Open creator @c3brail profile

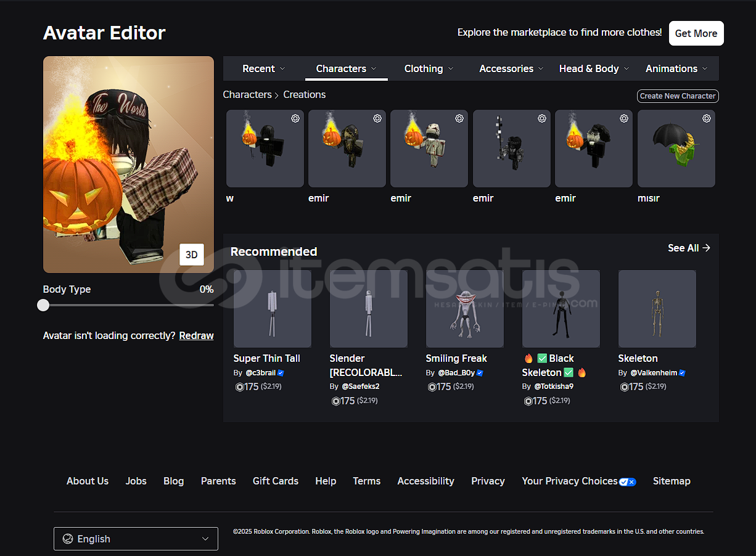pyautogui.click(x=261, y=373)
